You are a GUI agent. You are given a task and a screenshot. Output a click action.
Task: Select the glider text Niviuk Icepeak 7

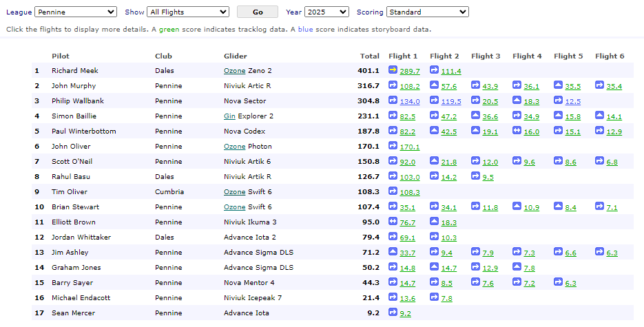[x=253, y=298]
